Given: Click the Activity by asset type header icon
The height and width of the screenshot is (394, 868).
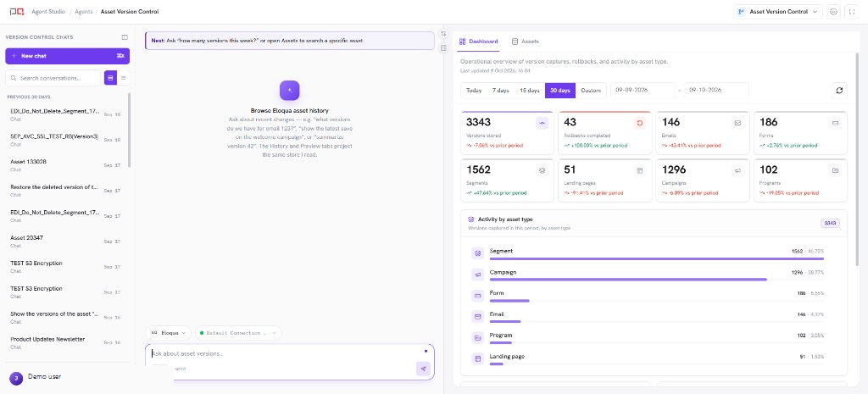Looking at the screenshot, I should (x=471, y=219).
